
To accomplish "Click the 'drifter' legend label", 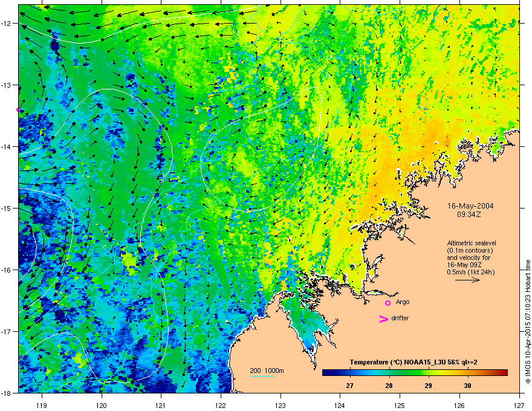I will pyautogui.click(x=400, y=318).
